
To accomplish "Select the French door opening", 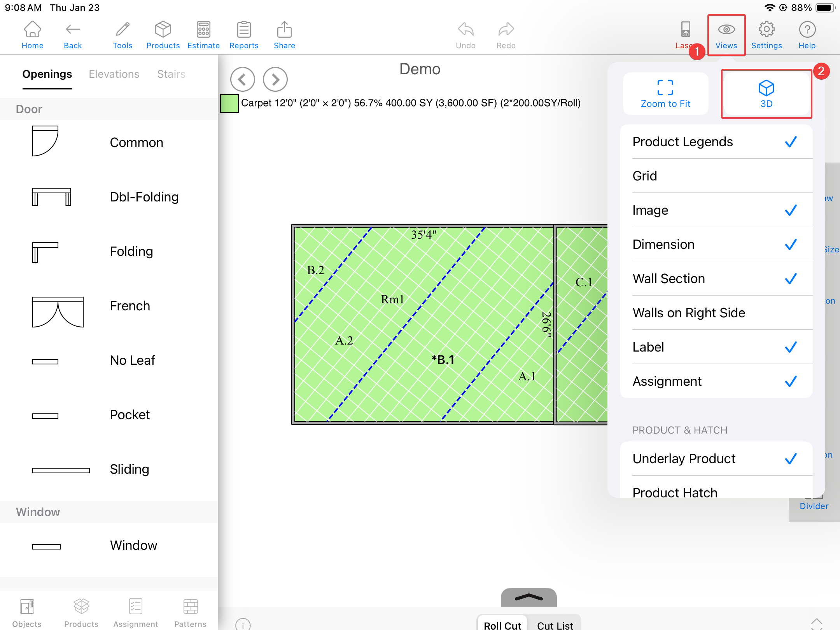I will 109,306.
